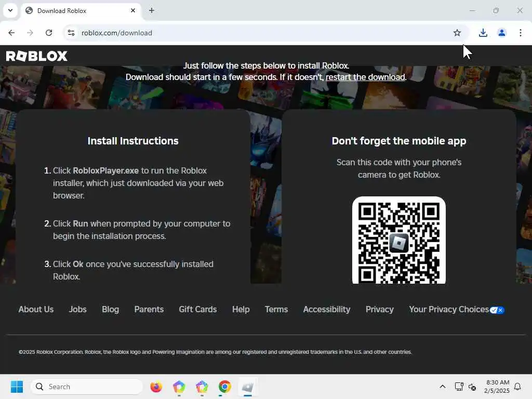Open the site information icon beside URL
The width and height of the screenshot is (532, 399).
click(71, 33)
